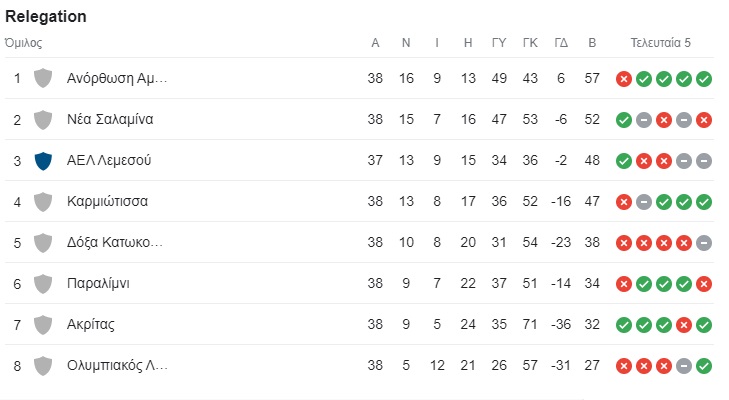Click the blue ΑΕΛ Λεμεσού shield crest
Viewport: 729px width, 400px height.
click(43, 161)
